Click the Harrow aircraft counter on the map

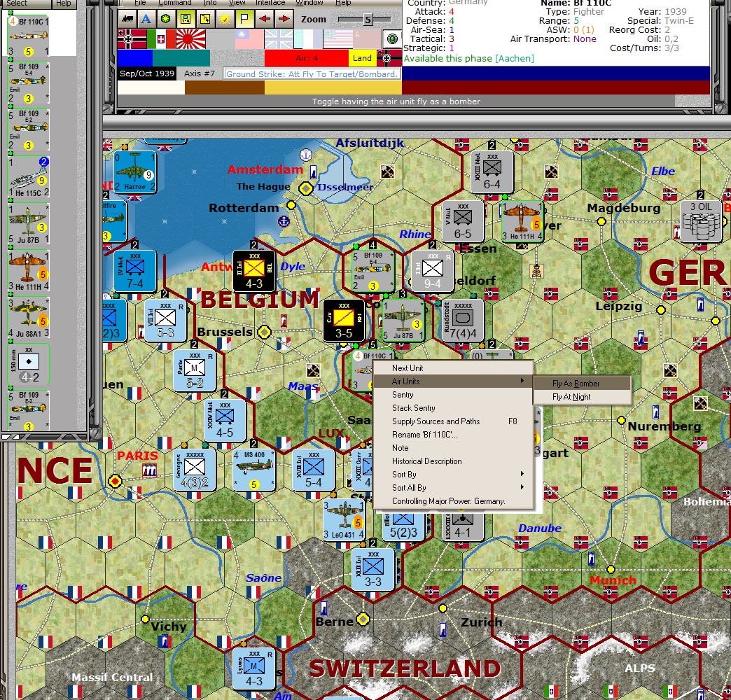click(x=134, y=172)
